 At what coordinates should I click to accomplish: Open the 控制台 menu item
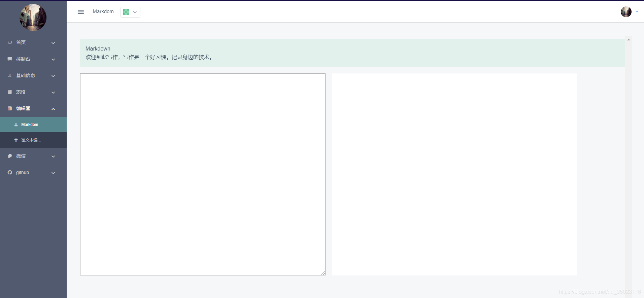coord(33,59)
